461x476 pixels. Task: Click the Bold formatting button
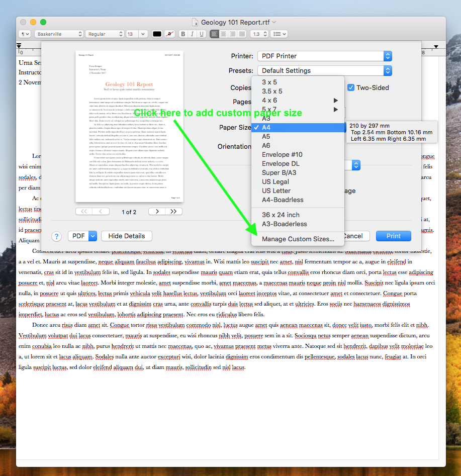[183, 34]
